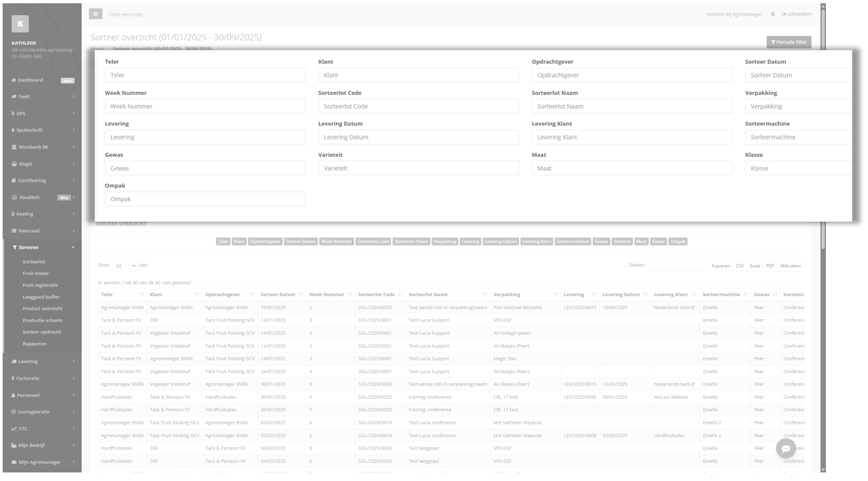Expand the Uurregistratie menu chevron
Viewport: 868px width, 481px height.
click(73, 412)
